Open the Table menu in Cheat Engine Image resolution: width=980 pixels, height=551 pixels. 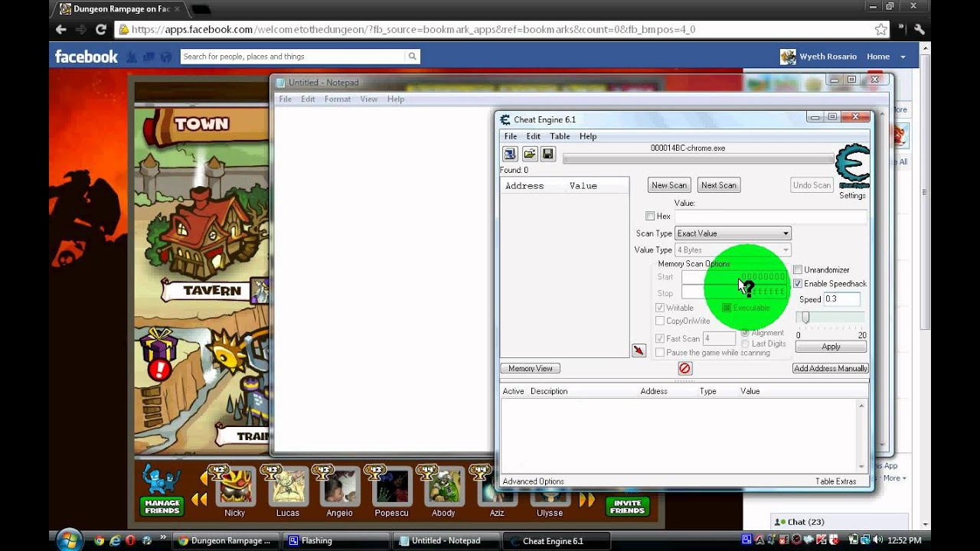click(x=560, y=136)
